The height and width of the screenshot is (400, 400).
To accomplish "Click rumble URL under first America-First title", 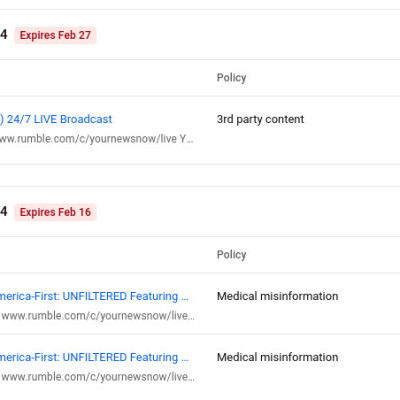I will 98,316.
